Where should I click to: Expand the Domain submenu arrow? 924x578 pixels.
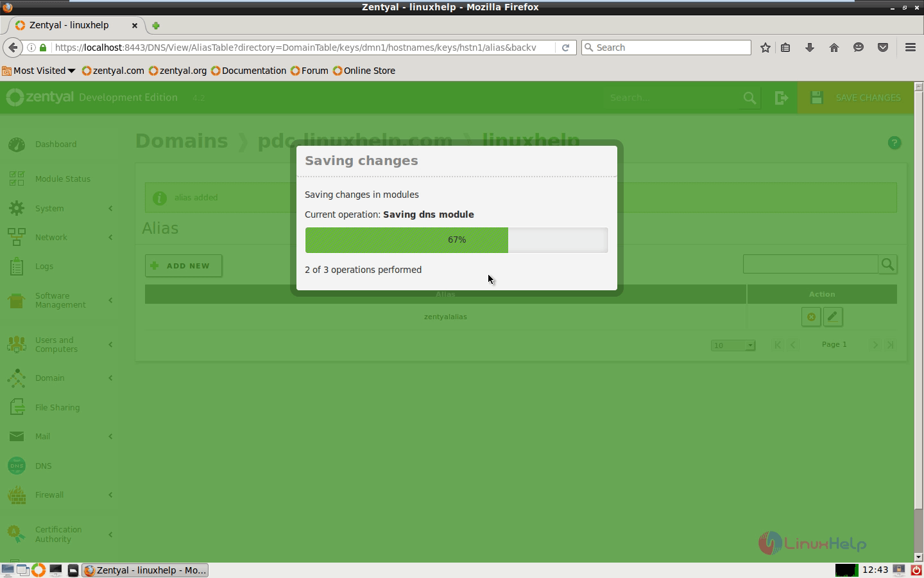tap(110, 378)
